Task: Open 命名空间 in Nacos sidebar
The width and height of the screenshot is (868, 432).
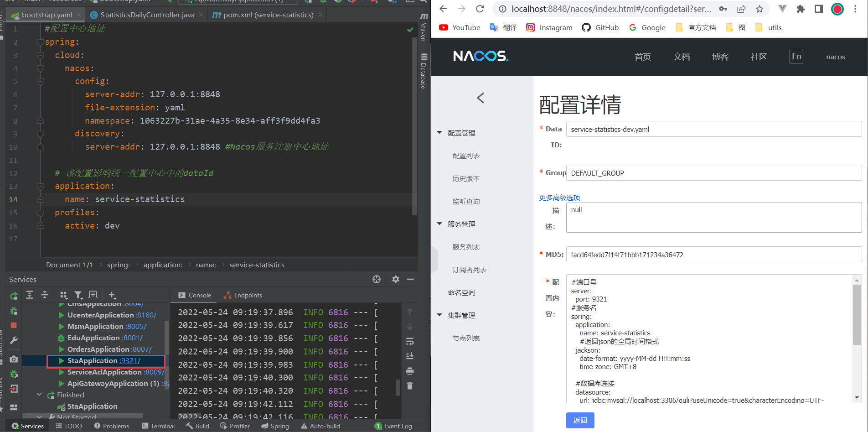Action: (x=461, y=292)
